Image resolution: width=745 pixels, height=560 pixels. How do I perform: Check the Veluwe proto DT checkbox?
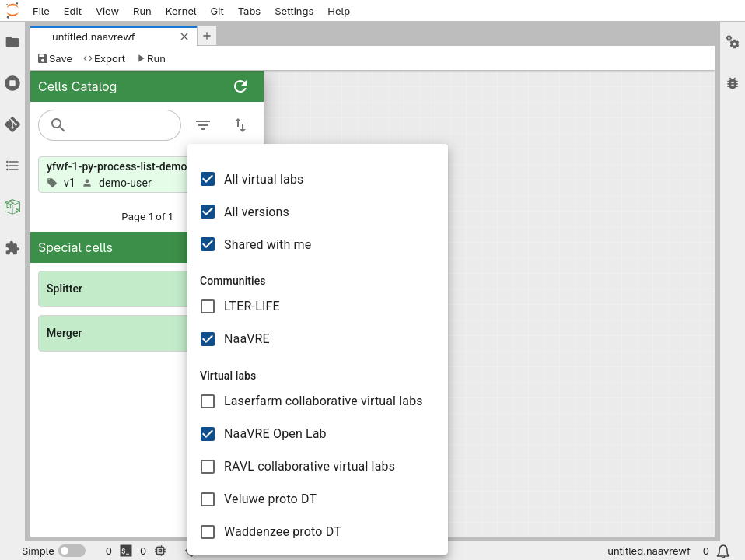pyautogui.click(x=208, y=499)
